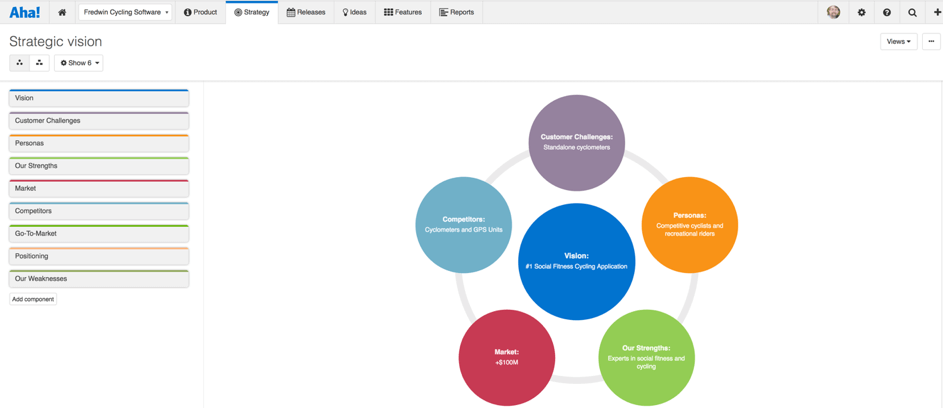The width and height of the screenshot is (943, 408).
Task: Click the Add component button
Action: click(x=33, y=299)
